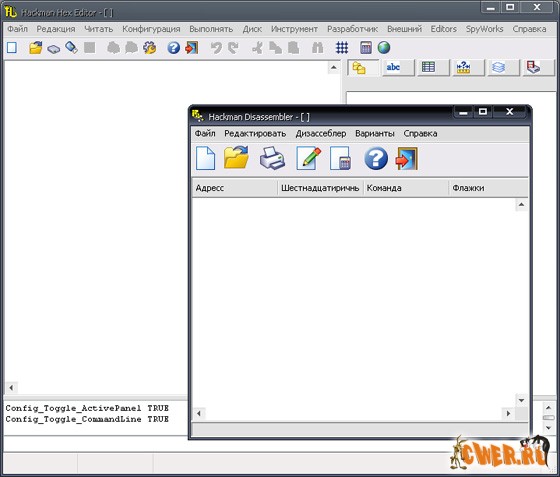The width and height of the screenshot is (560, 477).
Task: Click the gear plugin icon in Hex Editor toolbar
Action: click(149, 47)
